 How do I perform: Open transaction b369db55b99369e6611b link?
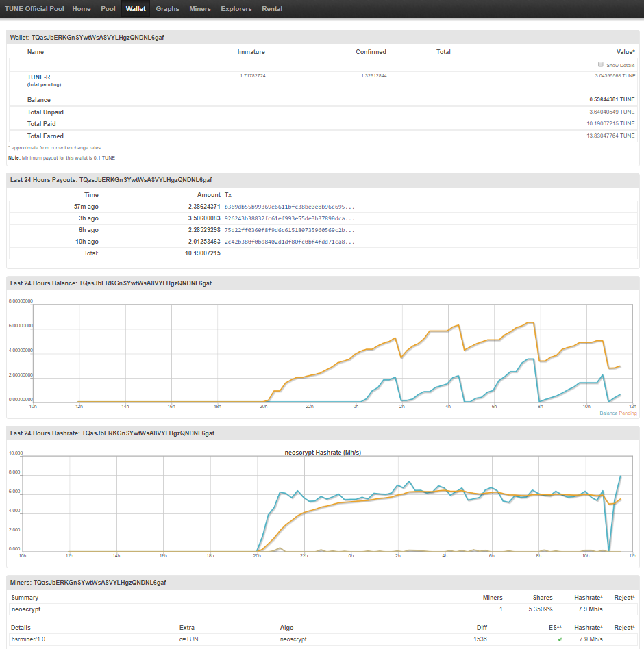(290, 207)
